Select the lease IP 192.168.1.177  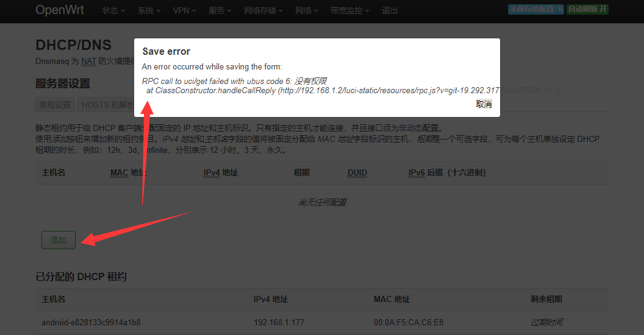click(x=279, y=322)
